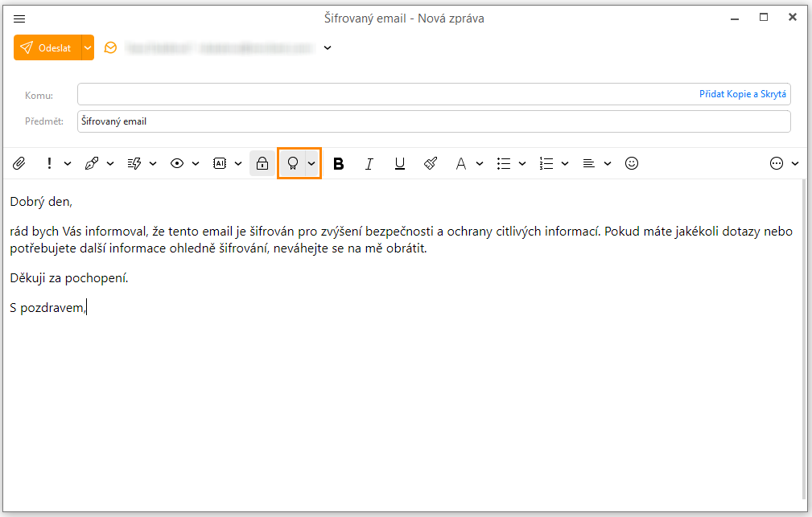
Task: Open the sender account dropdown
Action: (x=328, y=48)
